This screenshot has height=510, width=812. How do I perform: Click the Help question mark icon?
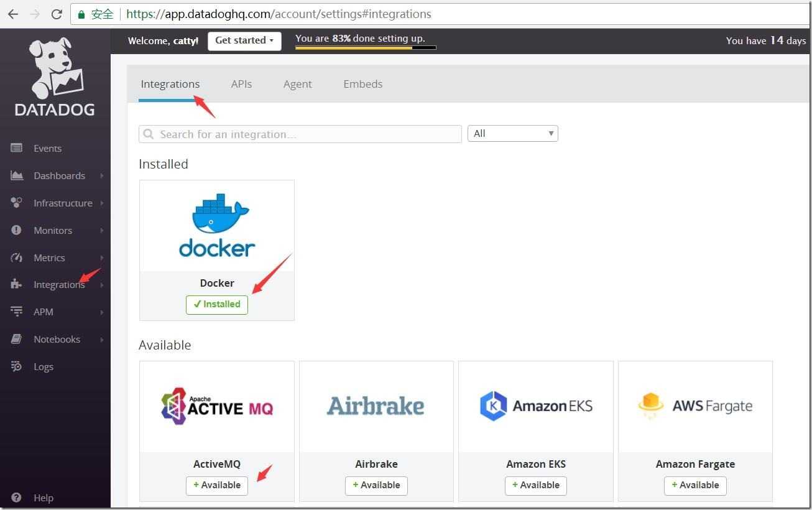tap(17, 498)
